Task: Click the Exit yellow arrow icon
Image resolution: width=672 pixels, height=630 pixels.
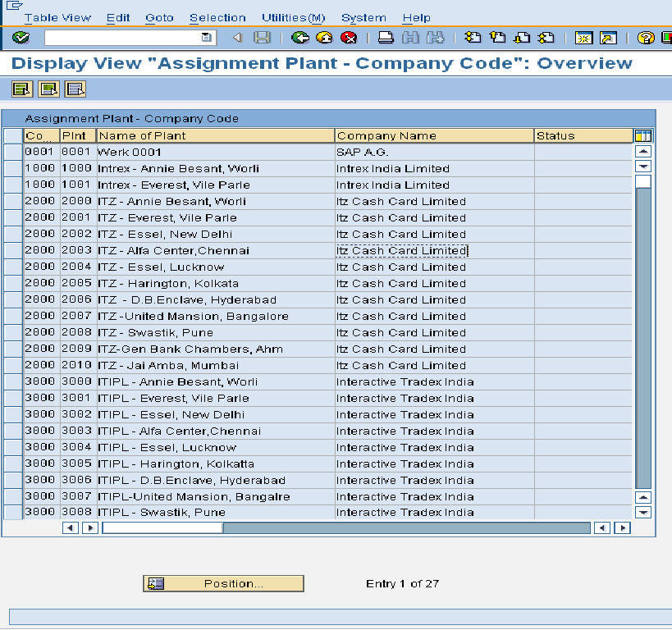Action: pos(323,38)
